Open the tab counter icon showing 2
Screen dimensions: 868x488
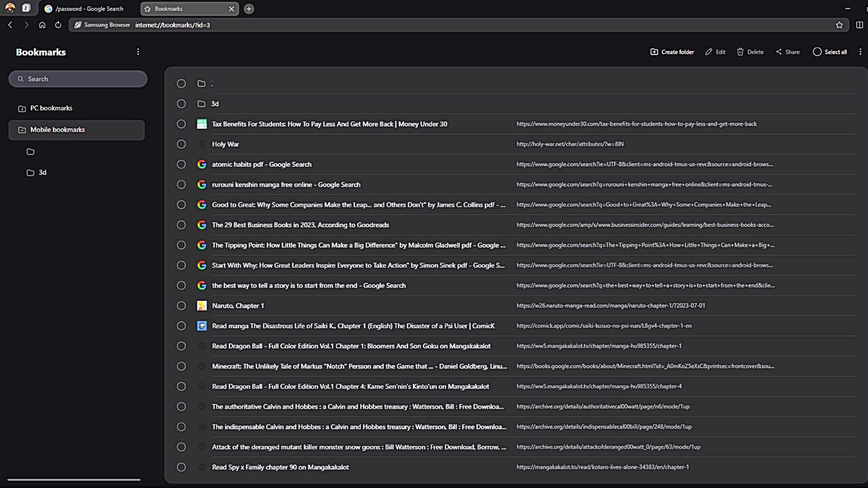click(26, 8)
